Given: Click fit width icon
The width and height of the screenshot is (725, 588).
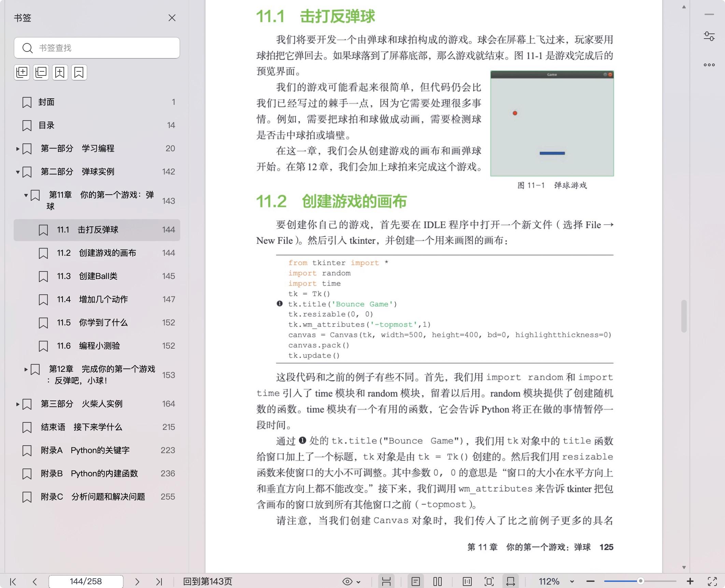Looking at the screenshot, I should pos(511,582).
